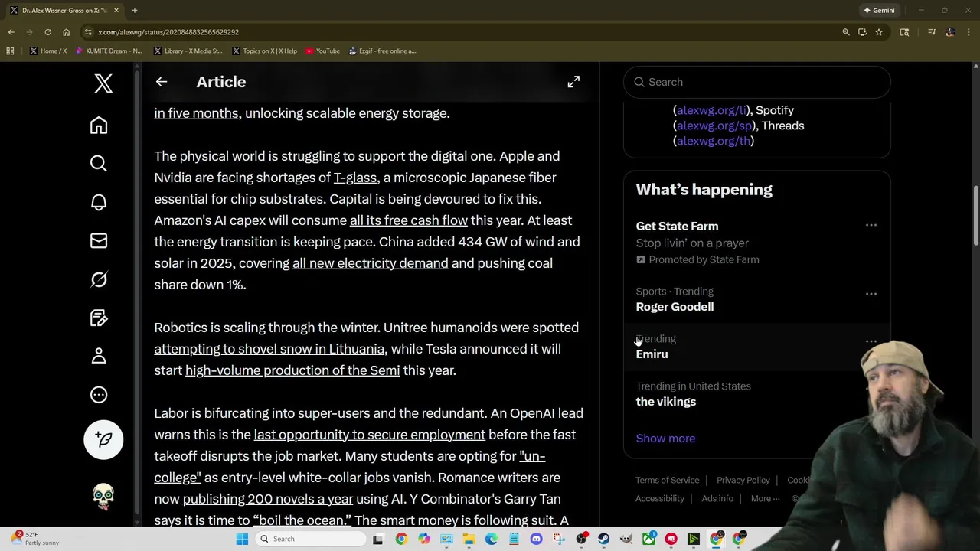
Task: Click Windows taskbar Search box
Action: (312, 539)
